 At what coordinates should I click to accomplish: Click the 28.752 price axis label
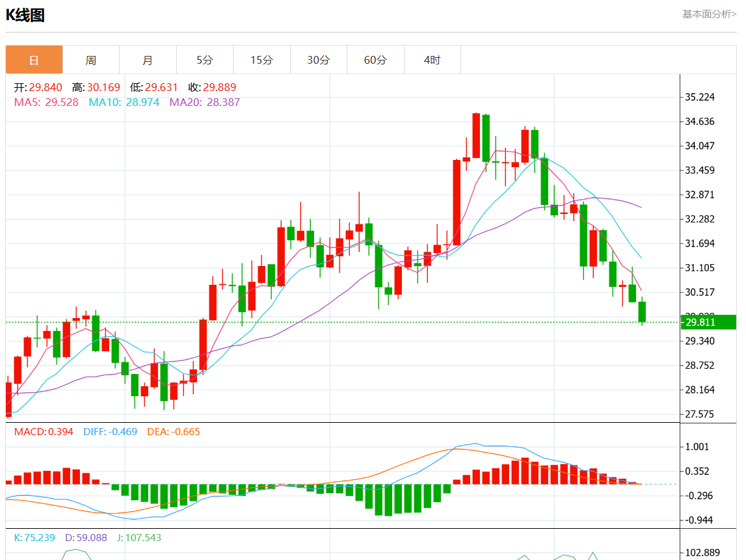pyautogui.click(x=699, y=366)
